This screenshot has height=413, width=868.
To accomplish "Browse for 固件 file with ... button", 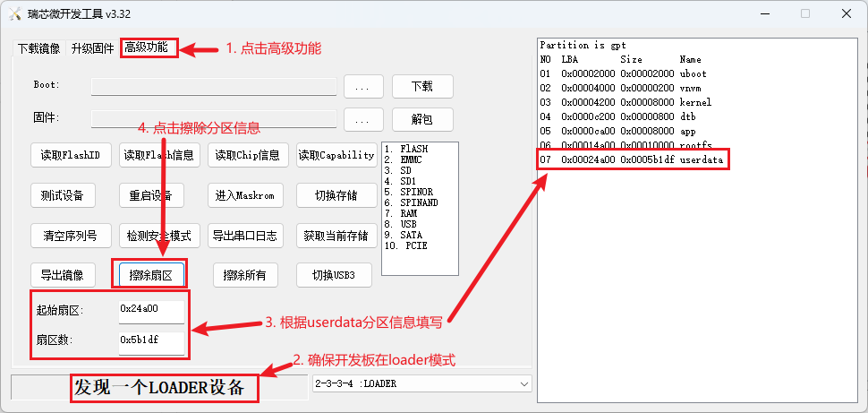I will (x=363, y=119).
